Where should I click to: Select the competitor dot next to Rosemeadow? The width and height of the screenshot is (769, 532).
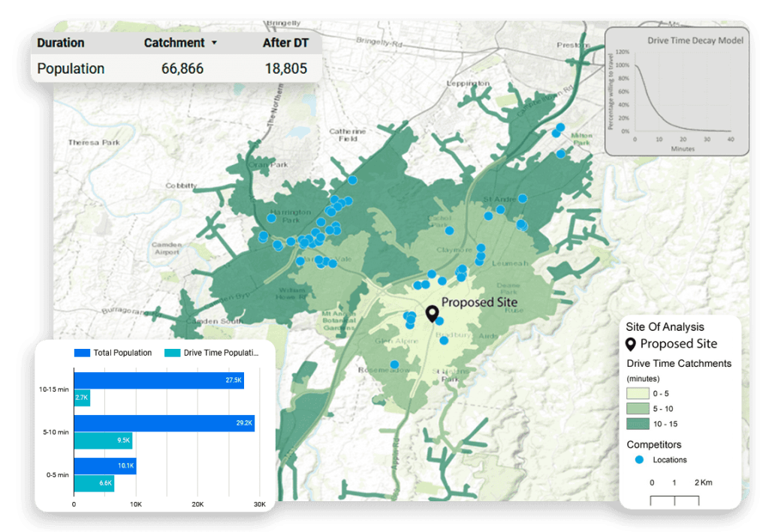(x=394, y=365)
